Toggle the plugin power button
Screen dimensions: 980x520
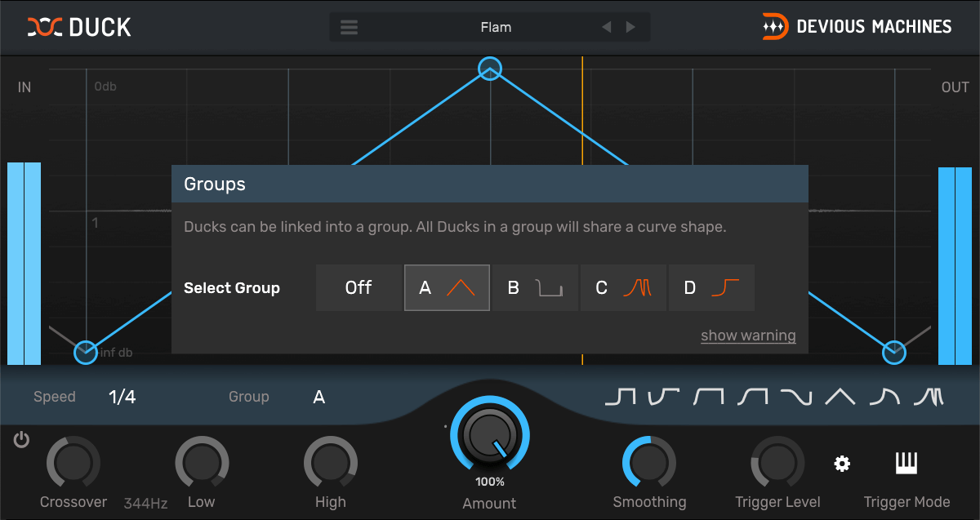[x=21, y=441]
